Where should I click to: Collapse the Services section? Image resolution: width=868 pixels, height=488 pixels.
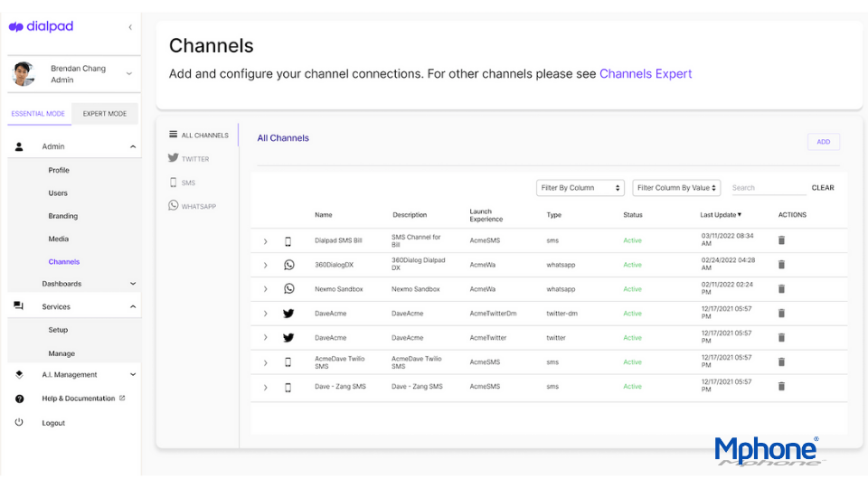click(x=133, y=306)
